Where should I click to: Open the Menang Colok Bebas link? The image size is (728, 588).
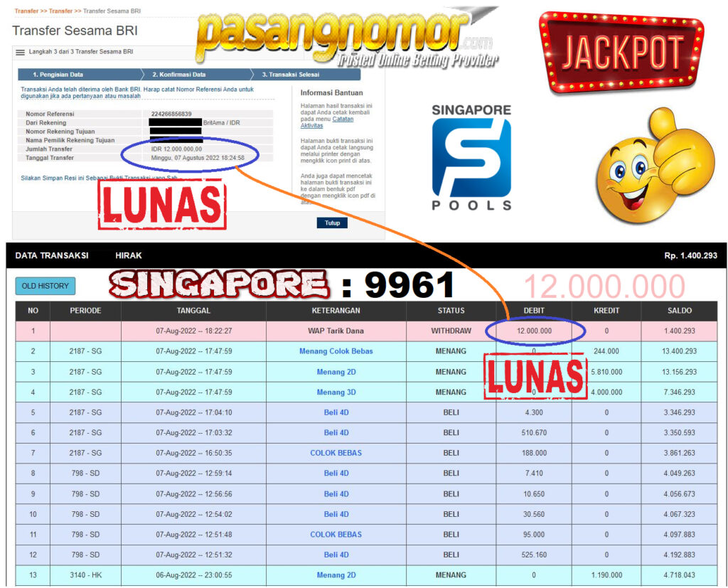coord(336,351)
